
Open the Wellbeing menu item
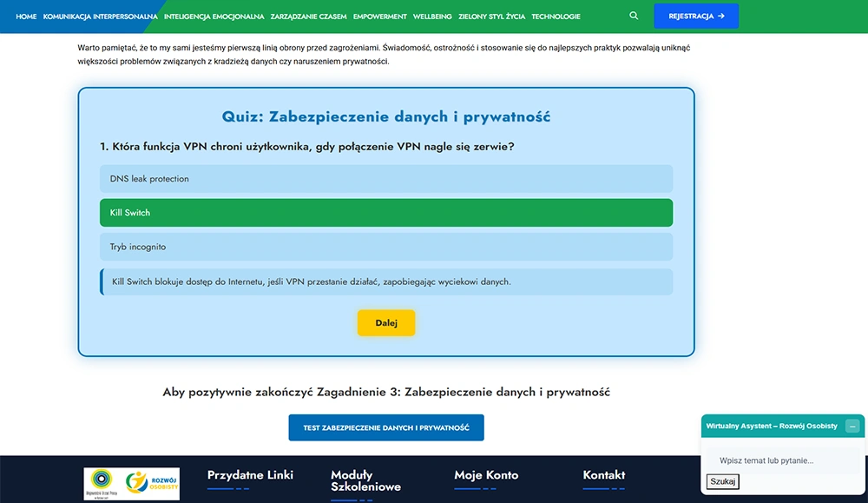[x=432, y=17]
